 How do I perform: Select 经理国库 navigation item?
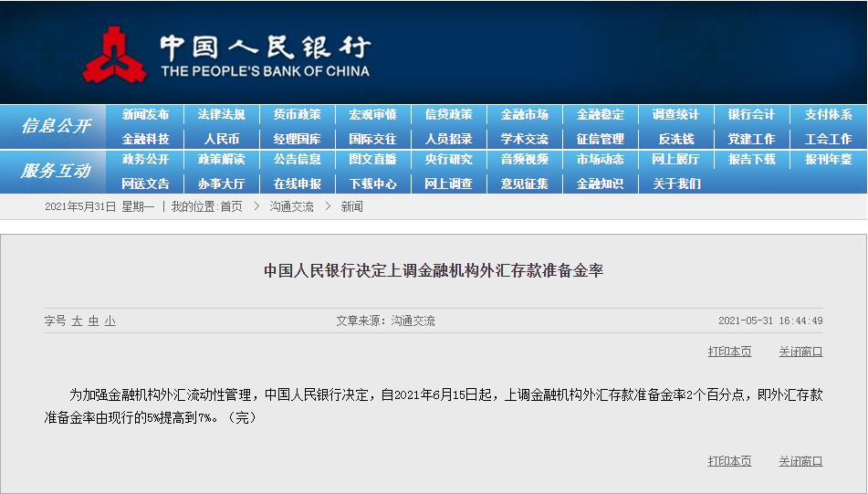(298, 139)
